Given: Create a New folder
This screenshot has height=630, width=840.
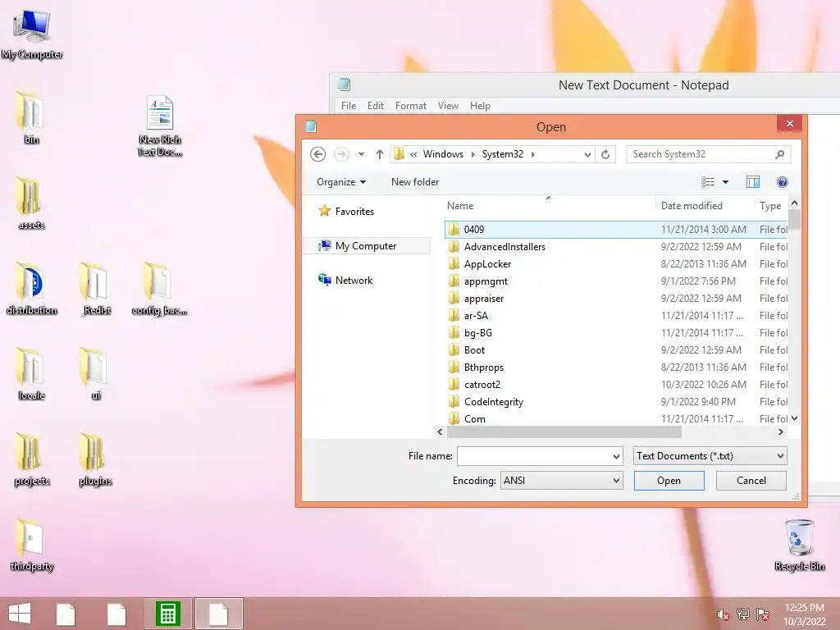Looking at the screenshot, I should click(x=414, y=182).
